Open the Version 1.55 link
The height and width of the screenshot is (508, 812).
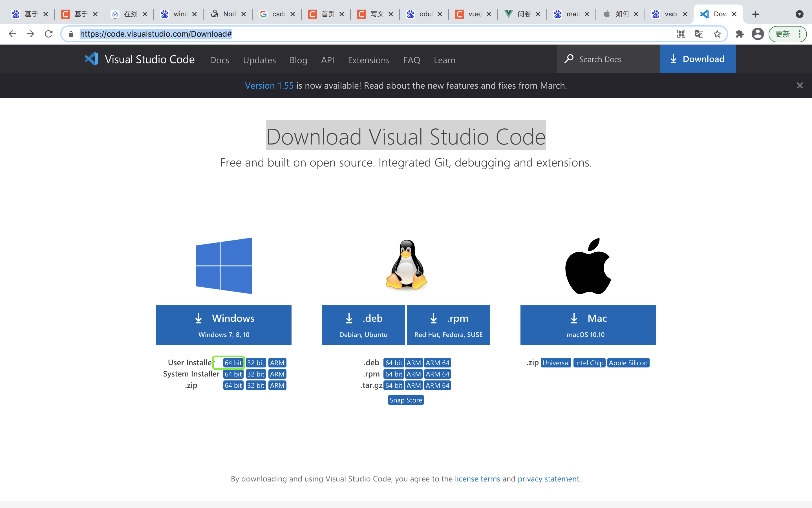269,85
